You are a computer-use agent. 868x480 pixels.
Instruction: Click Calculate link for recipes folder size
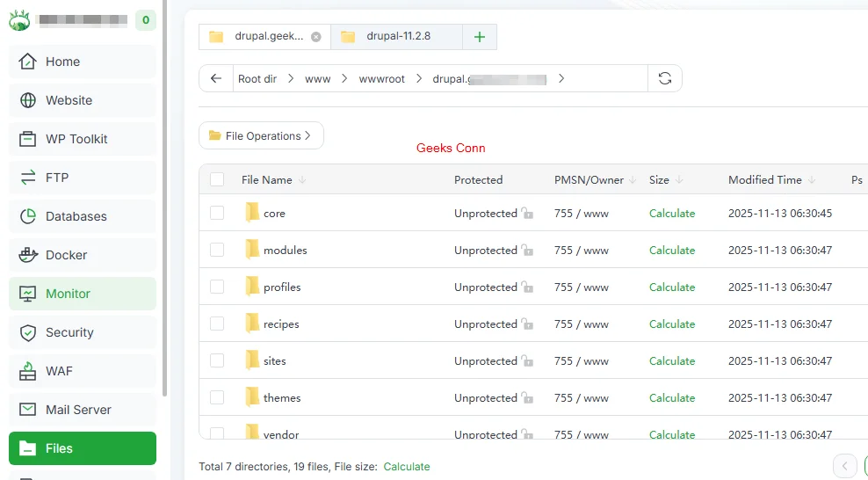[x=672, y=324]
